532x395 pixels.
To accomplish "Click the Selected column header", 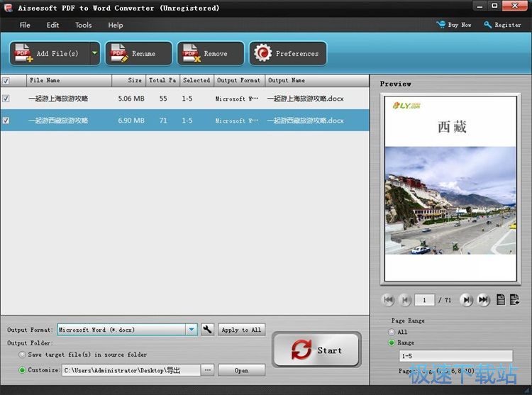I will point(196,80).
